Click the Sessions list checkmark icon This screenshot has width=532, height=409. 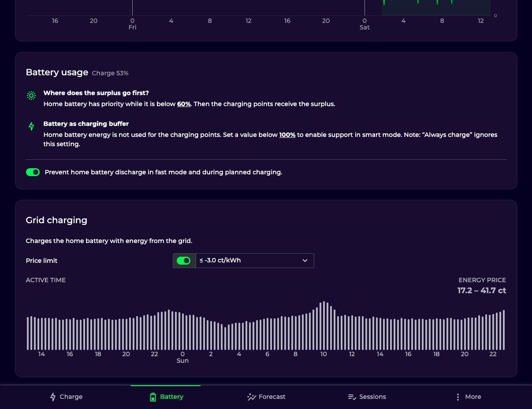click(x=352, y=397)
